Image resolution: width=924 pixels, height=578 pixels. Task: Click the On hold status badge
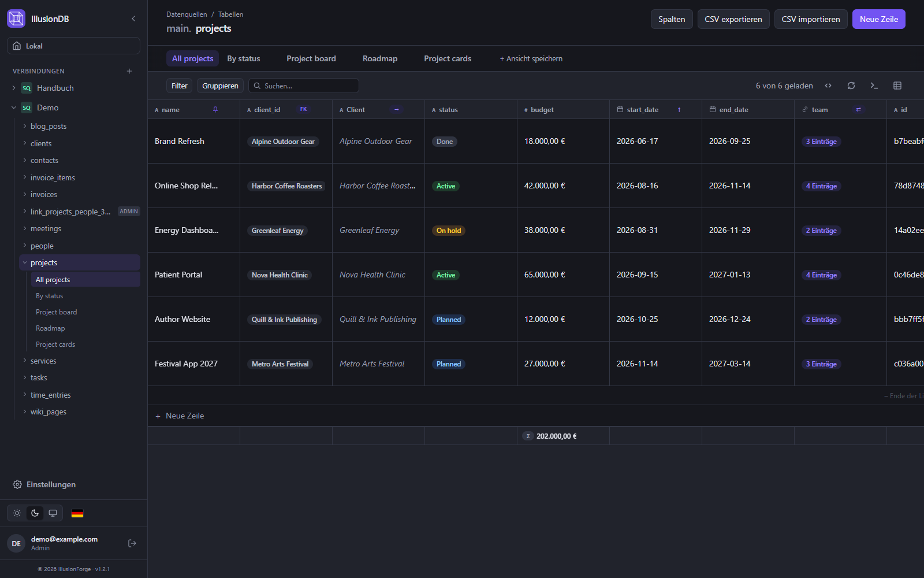449,231
